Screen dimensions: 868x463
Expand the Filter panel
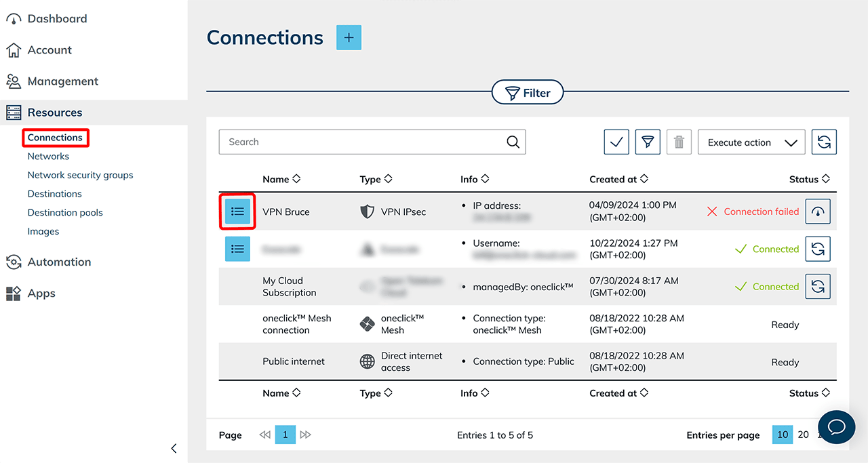(528, 93)
